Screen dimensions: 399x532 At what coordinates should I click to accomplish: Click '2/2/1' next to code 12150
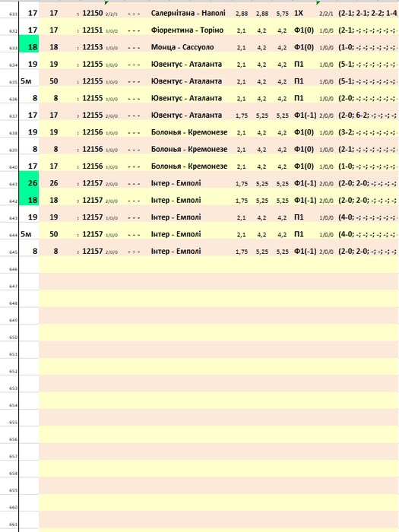(x=112, y=14)
